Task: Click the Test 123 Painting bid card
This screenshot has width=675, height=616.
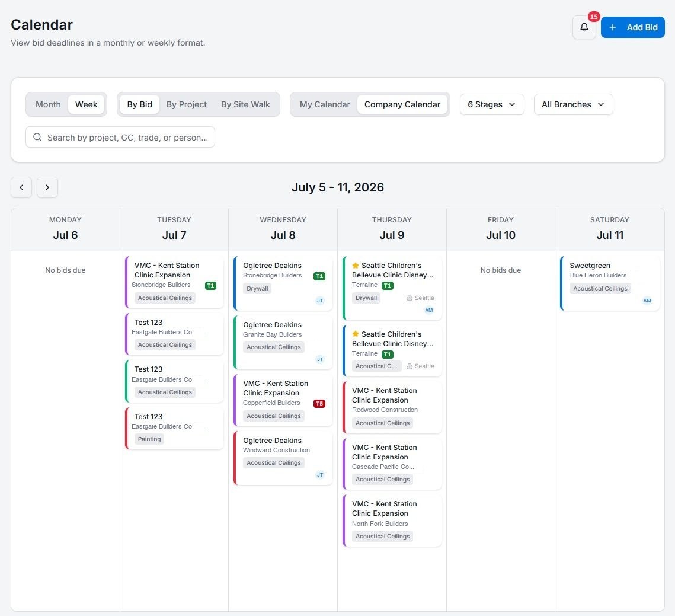Action: pos(174,428)
